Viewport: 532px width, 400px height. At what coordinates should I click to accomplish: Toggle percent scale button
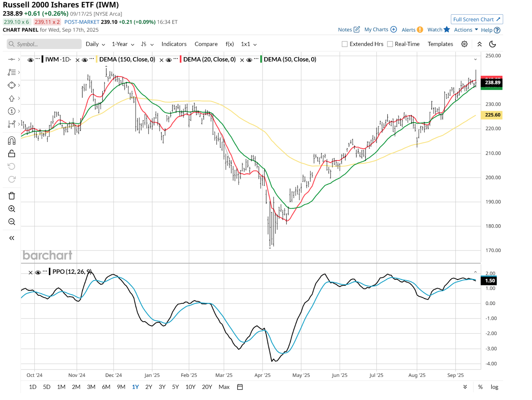coord(480,387)
